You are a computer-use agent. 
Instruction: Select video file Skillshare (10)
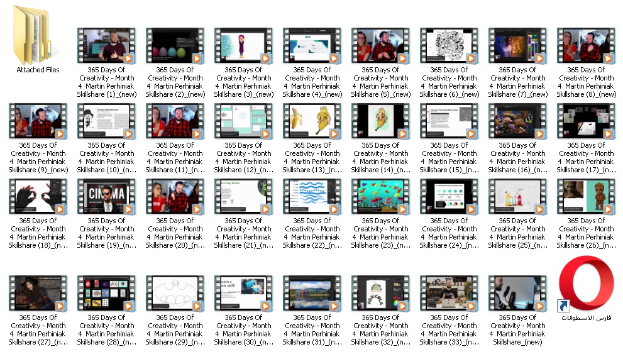point(106,121)
